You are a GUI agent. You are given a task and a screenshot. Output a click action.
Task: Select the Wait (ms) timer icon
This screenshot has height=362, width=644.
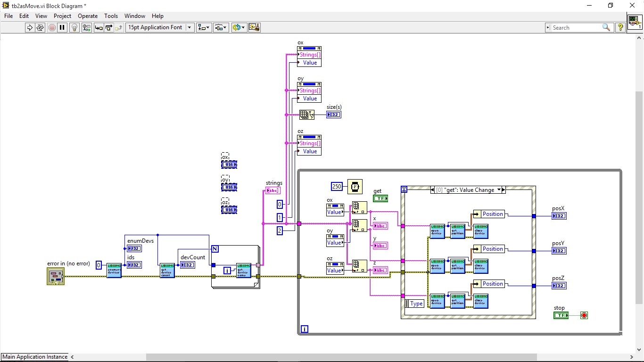coord(355,187)
